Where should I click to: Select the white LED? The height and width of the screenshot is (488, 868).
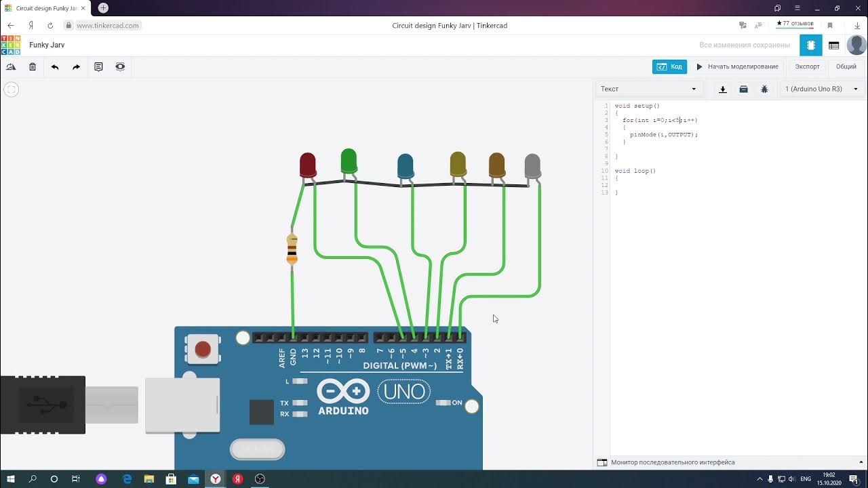click(532, 167)
